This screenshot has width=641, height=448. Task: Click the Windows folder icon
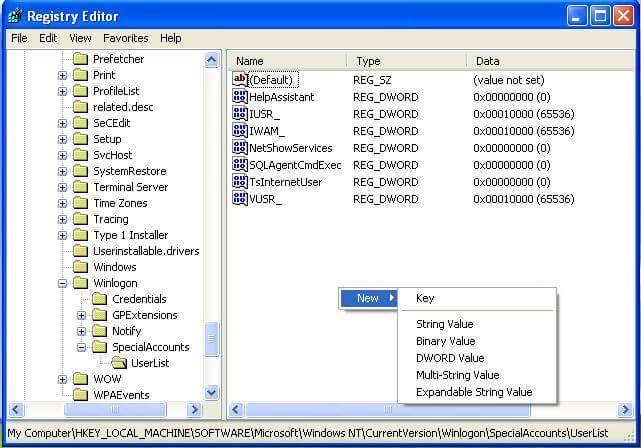[81, 267]
